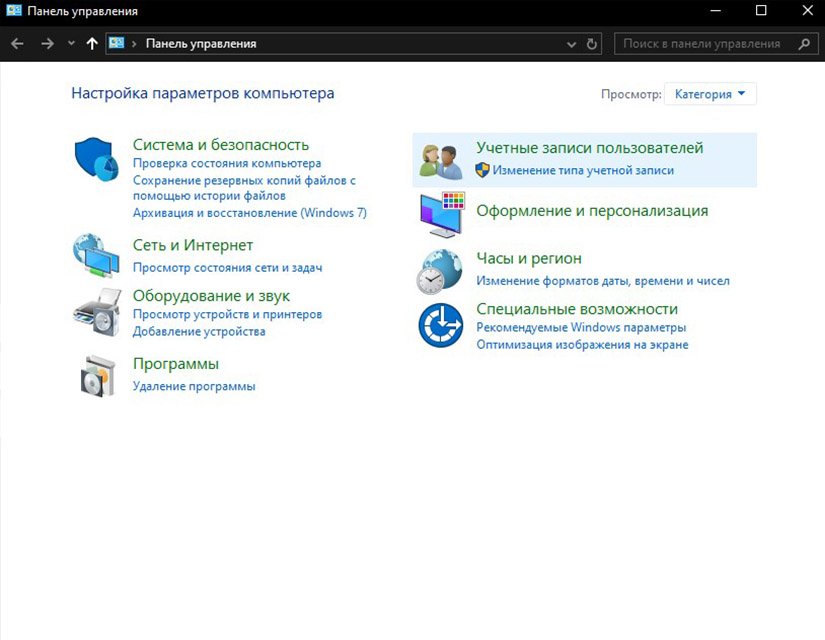
Task: Click Изменение типа учетной записи link
Action: pyautogui.click(x=583, y=171)
